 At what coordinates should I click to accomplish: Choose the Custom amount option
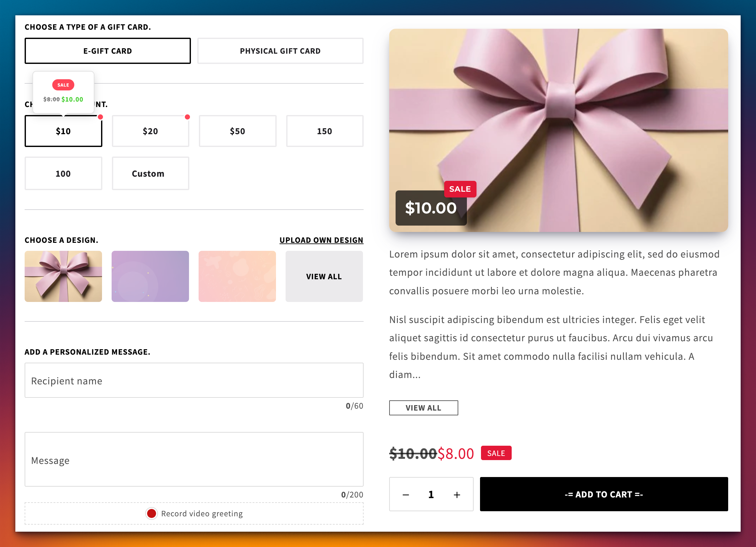[150, 173]
